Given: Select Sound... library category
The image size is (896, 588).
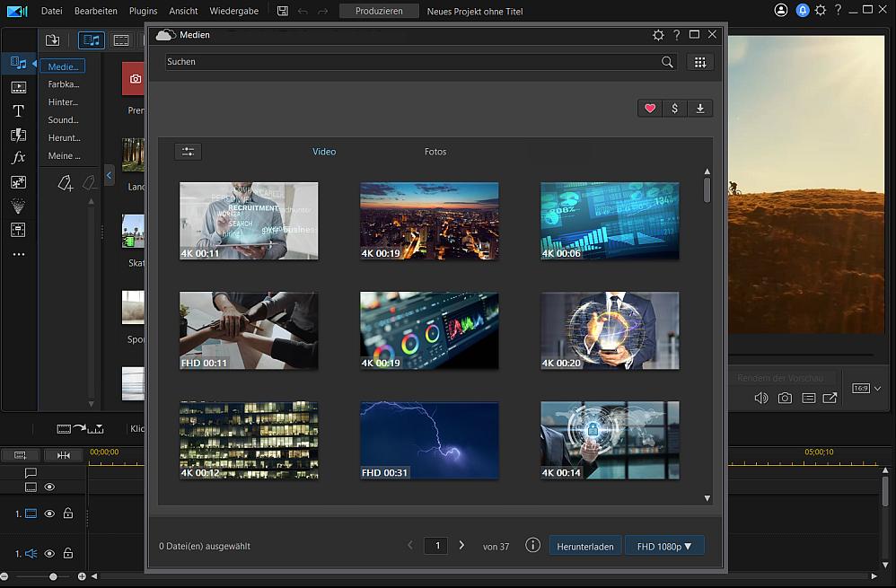Looking at the screenshot, I should (63, 119).
